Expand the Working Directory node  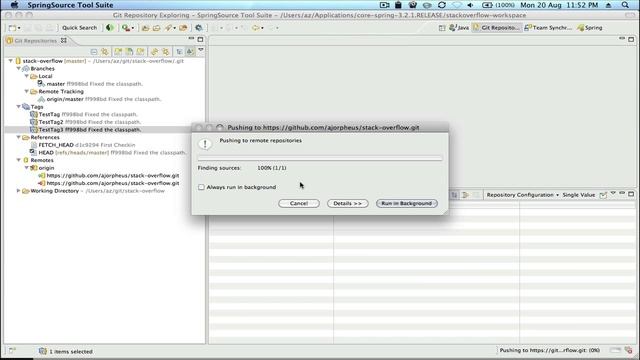18,191
